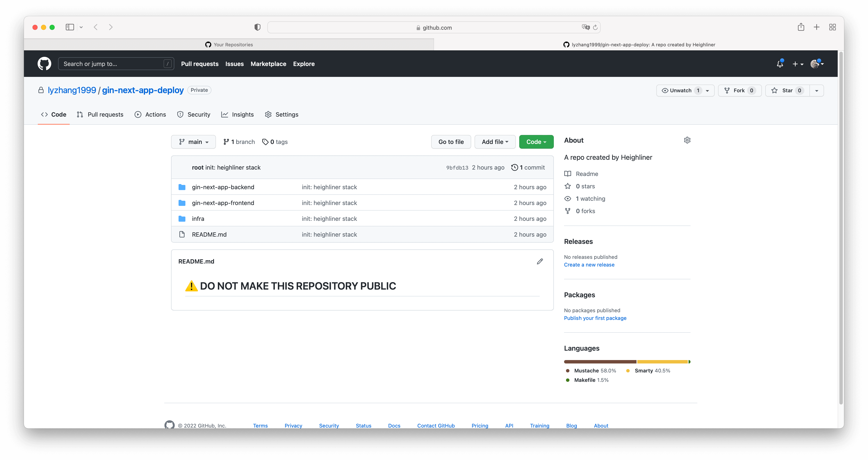Viewport: 868px width, 460px height.
Task: Click the brown Mustache segment of language bar
Action: point(600,362)
